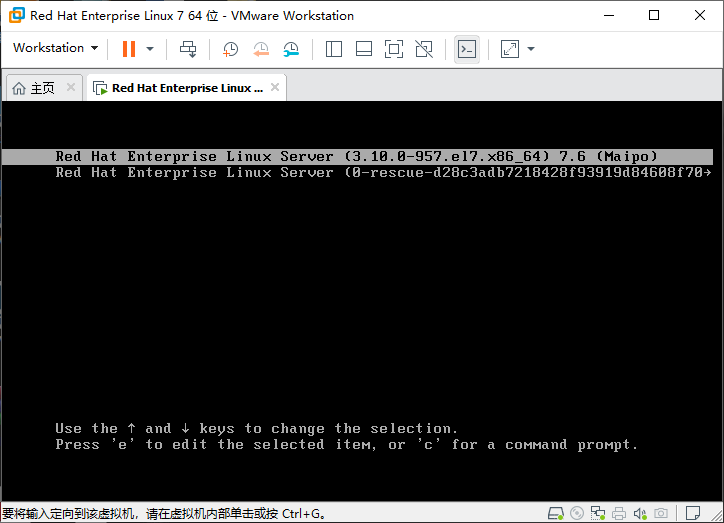The width and height of the screenshot is (724, 523).
Task: Open the message log note icon
Action: pyautogui.click(x=693, y=513)
